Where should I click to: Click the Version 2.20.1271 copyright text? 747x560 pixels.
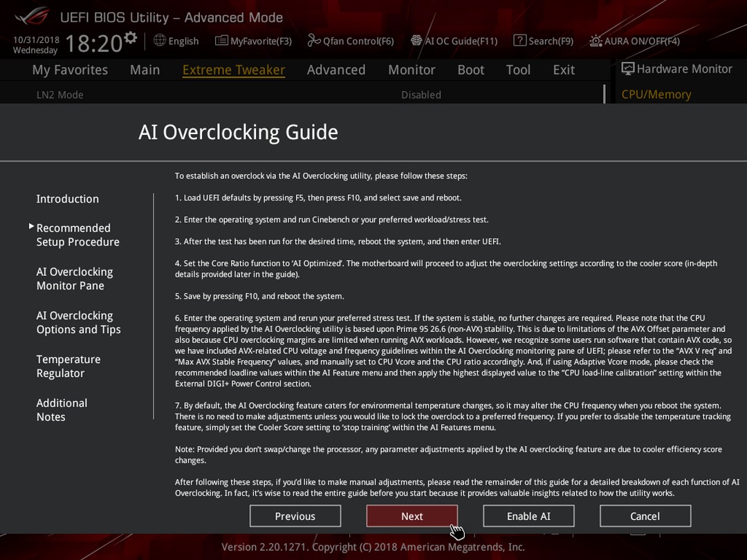click(x=373, y=547)
